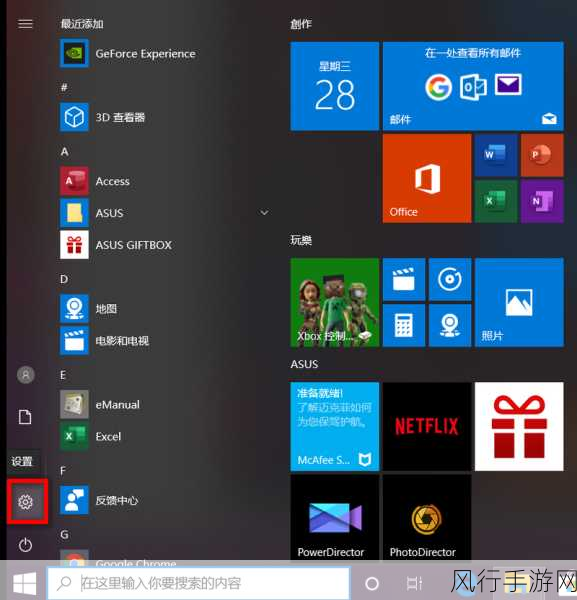Open the 邮件 mail tile

(x=473, y=86)
